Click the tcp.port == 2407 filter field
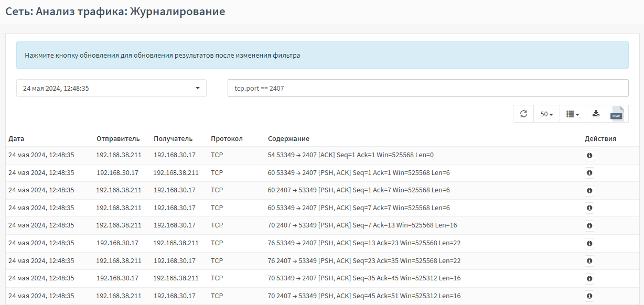Screen dimensions: 644x305 tap(428, 88)
